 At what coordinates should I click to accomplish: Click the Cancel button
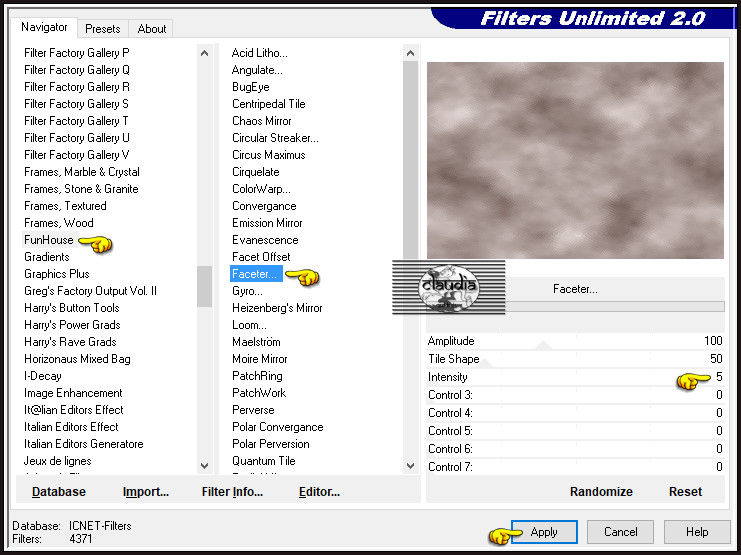coord(620,532)
